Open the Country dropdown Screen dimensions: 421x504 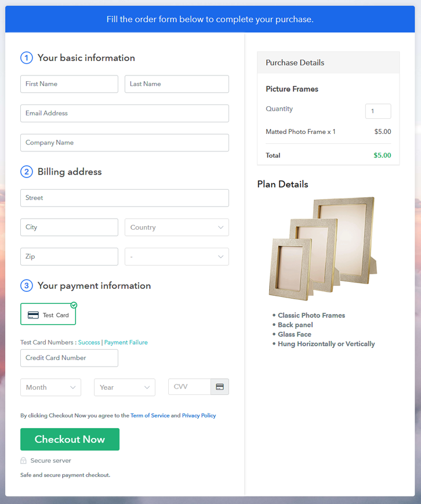click(x=177, y=227)
